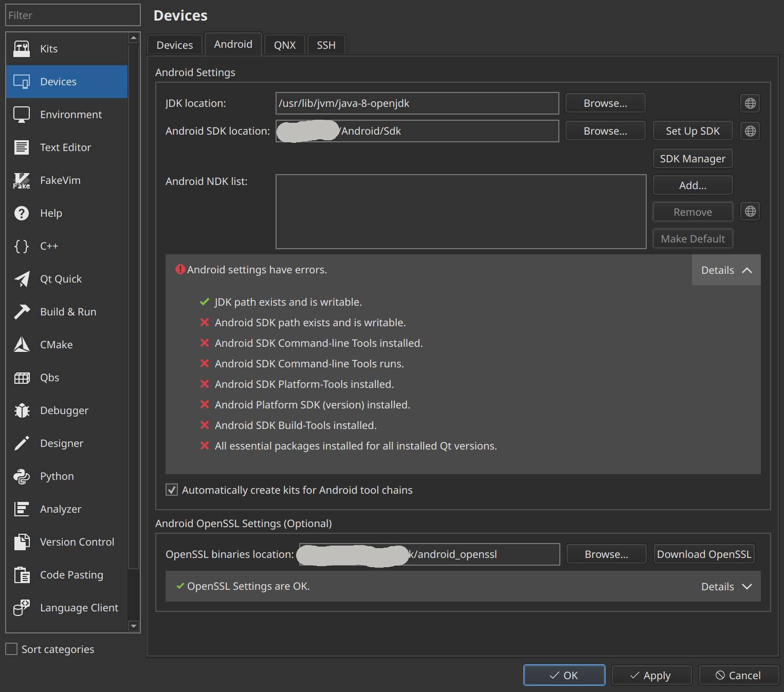Edit the OpenSSL binaries location field
This screenshot has width=784, height=692.
point(430,554)
